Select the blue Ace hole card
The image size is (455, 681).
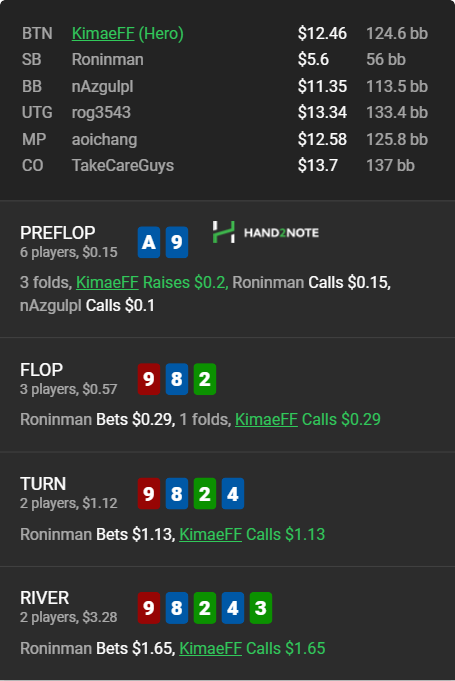pyautogui.click(x=148, y=242)
